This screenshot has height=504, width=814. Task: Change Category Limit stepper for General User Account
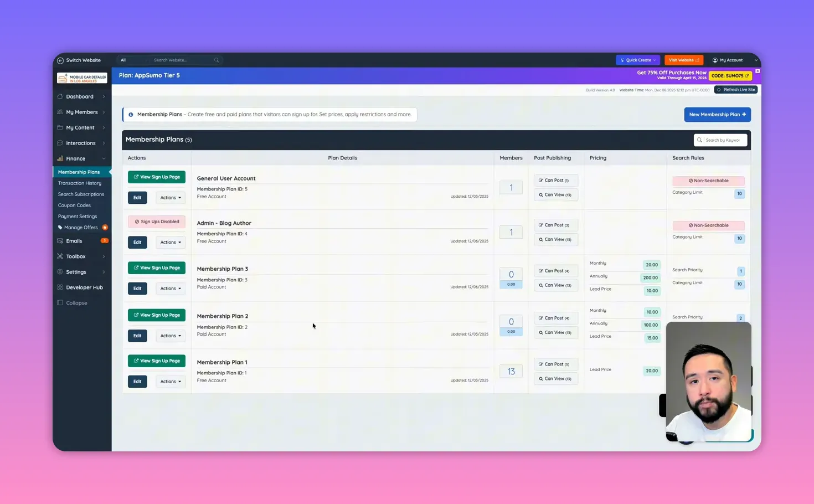coord(739,193)
